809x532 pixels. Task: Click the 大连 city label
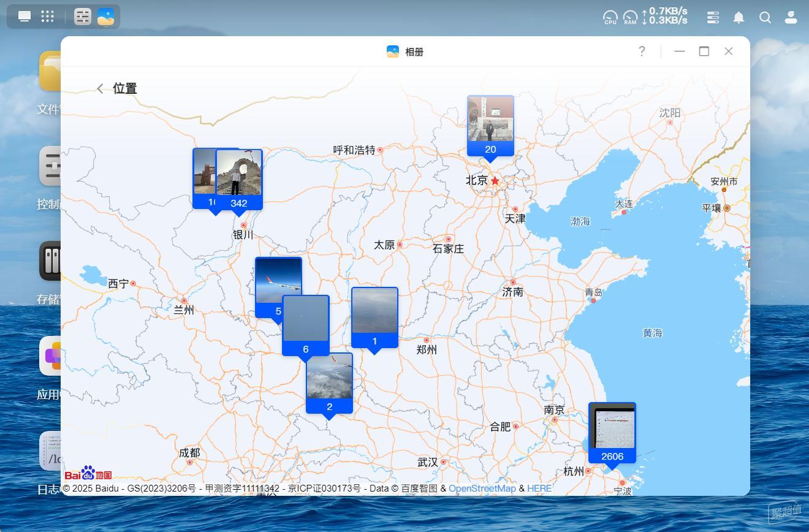coord(624,203)
